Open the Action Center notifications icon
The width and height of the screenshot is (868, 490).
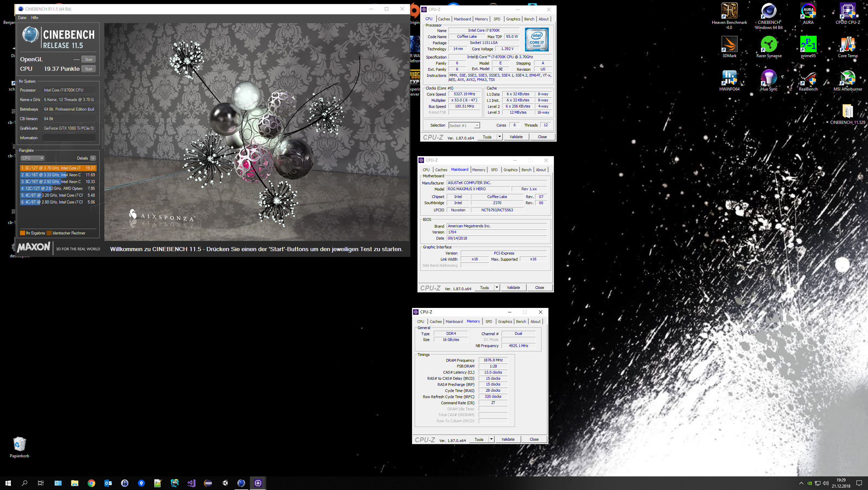pyautogui.click(x=859, y=483)
